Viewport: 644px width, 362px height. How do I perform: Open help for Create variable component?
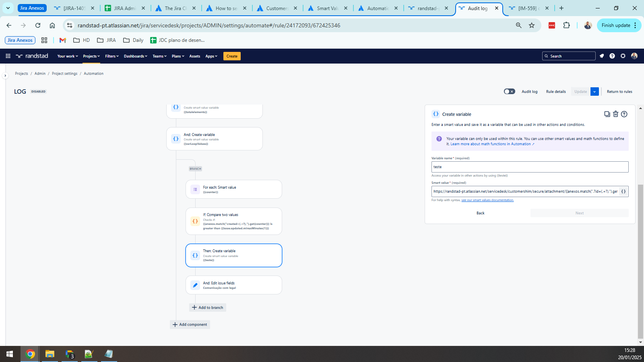coord(624,114)
